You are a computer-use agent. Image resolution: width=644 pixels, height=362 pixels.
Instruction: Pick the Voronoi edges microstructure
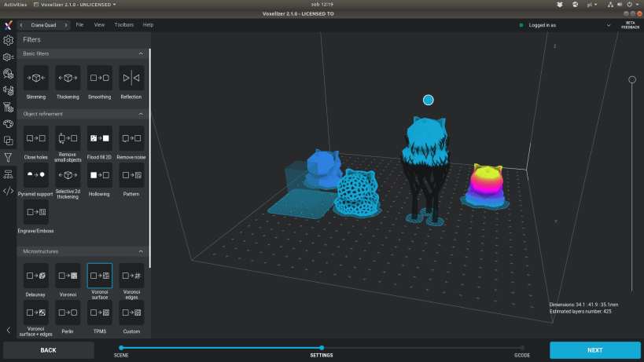tap(131, 276)
